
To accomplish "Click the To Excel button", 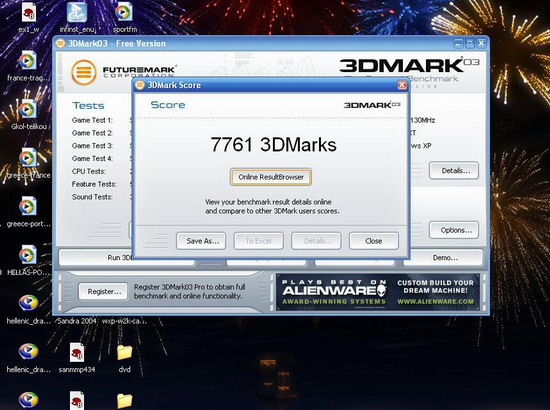I will tap(259, 241).
